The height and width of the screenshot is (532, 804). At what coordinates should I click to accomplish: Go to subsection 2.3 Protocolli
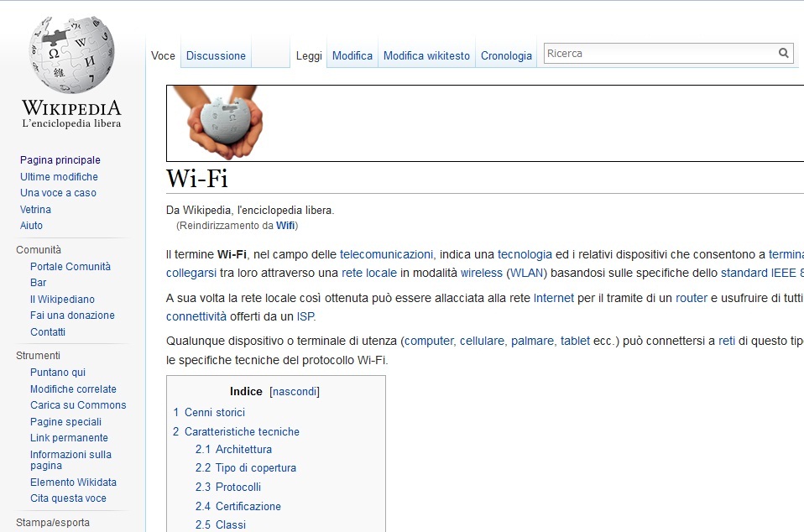tap(228, 487)
